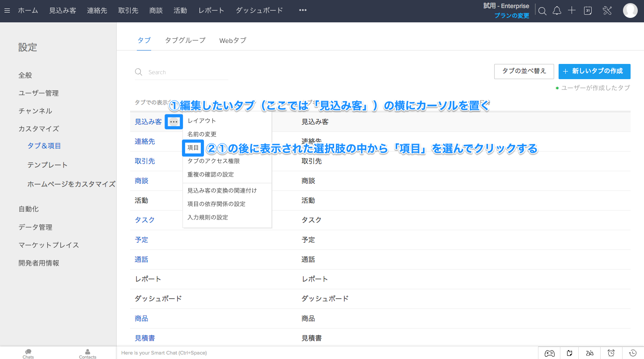Screen dimensions: 644x359
Task: Open Chats in the bottom bar
Action: (x=28, y=354)
